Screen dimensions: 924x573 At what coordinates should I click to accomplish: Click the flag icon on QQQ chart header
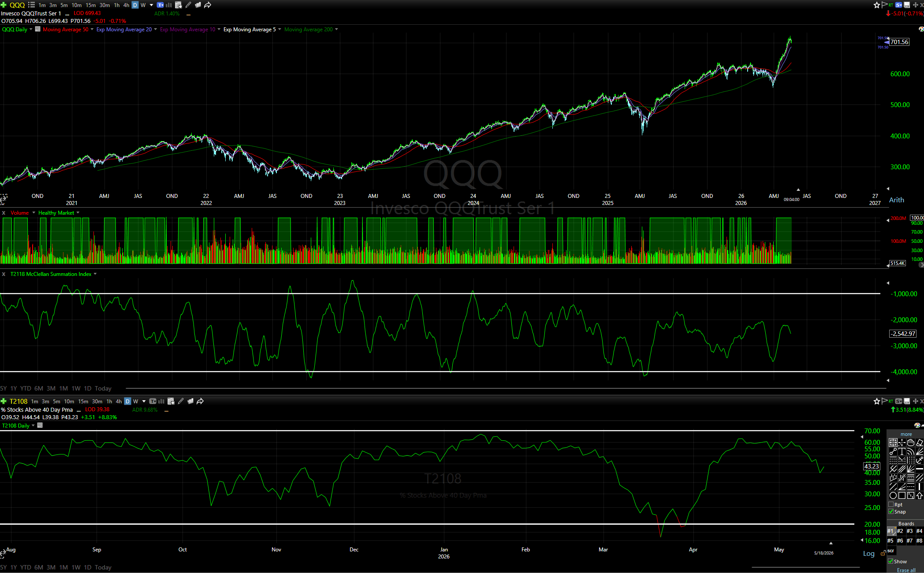[884, 5]
